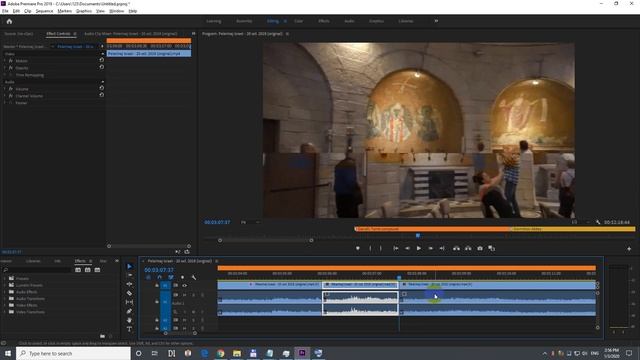Lock the V1 video track
The height and width of the screenshot is (360, 640).
[157, 285]
